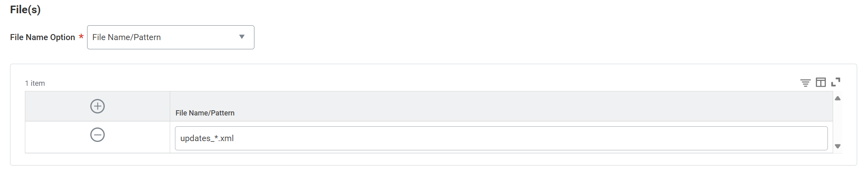Open the grid filter icon
The width and height of the screenshot is (868, 182).
[x=805, y=83]
